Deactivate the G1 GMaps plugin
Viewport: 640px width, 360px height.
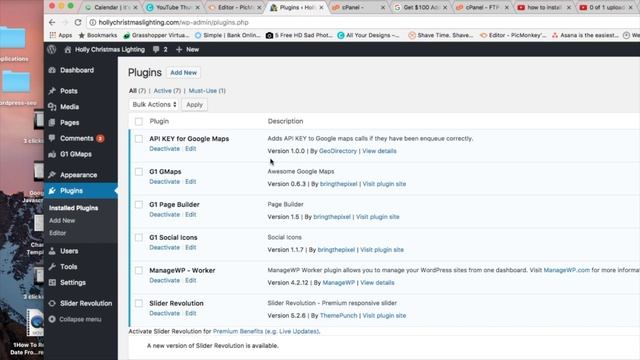pos(164,182)
